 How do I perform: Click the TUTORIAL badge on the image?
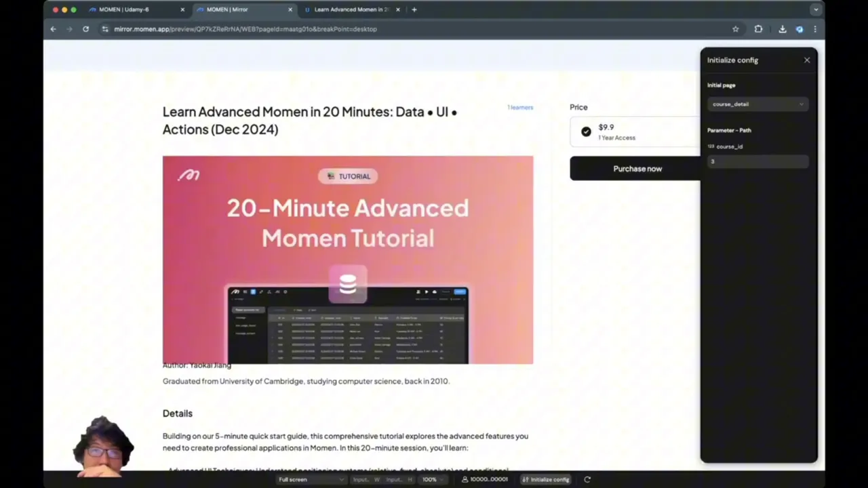[x=348, y=176]
